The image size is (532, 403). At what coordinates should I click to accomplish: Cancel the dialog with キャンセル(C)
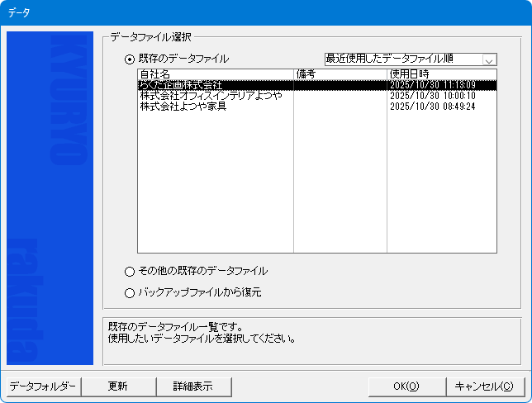(485, 386)
